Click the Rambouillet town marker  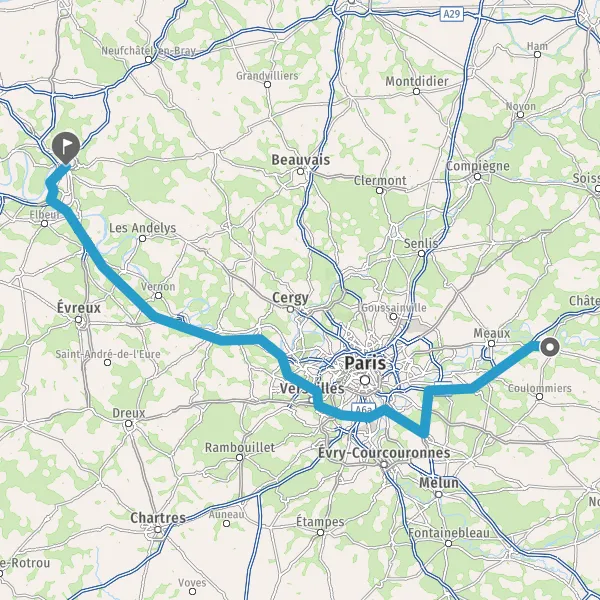coord(240,457)
